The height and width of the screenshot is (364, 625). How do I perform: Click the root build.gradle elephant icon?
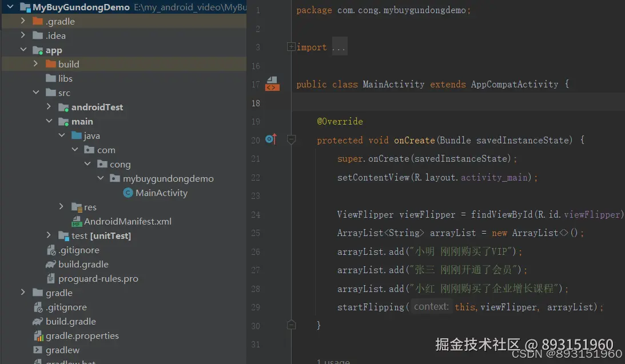[38, 321]
